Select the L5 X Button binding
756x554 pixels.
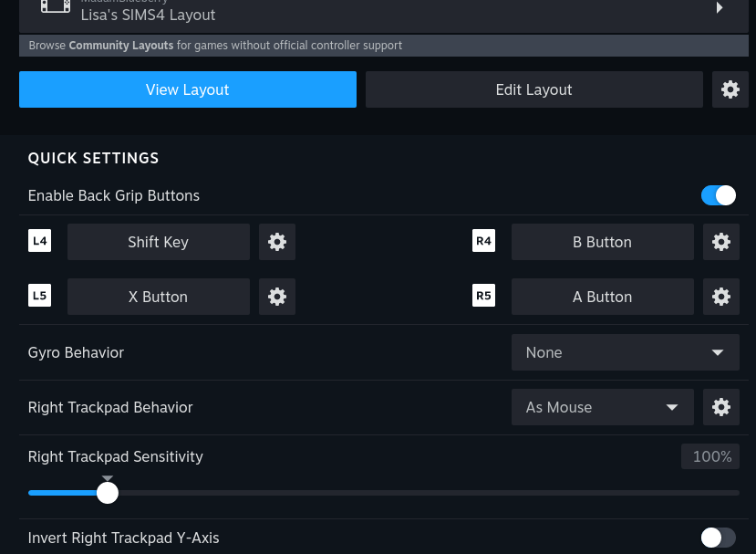[x=159, y=297]
